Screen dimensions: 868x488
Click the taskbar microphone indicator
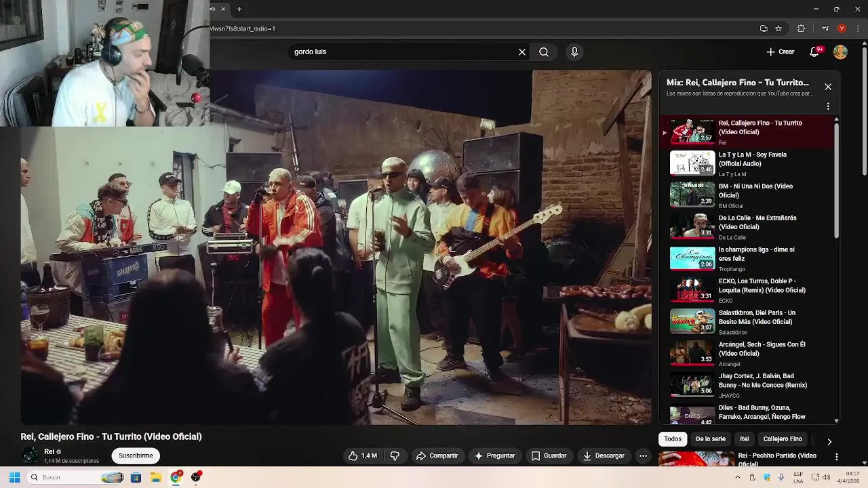click(x=781, y=477)
